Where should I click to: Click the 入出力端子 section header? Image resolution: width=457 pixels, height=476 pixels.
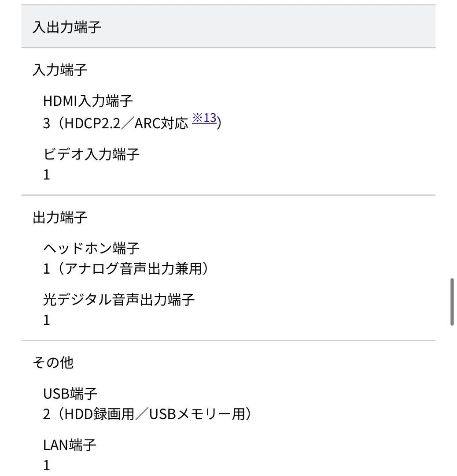pos(66,28)
